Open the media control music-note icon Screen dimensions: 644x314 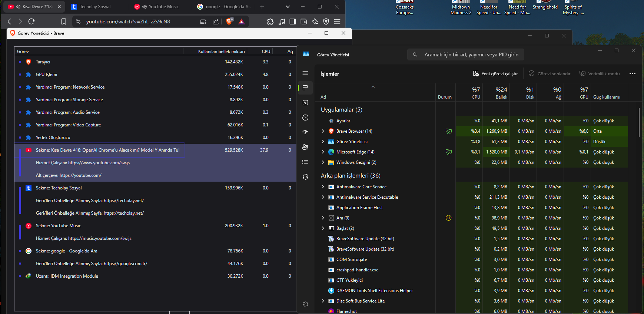[282, 22]
